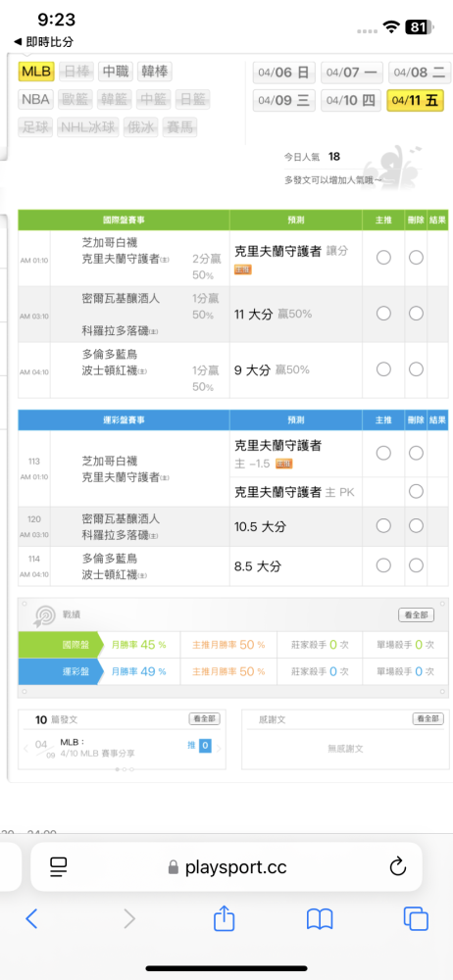453x980 pixels.
Task: Select 刪除 radio for 克里夫蘭守護者 主 PK
Action: pyautogui.click(x=416, y=491)
